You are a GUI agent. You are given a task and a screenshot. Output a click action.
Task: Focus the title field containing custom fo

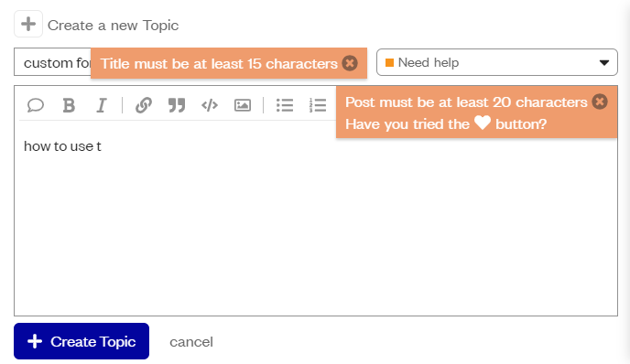52,62
